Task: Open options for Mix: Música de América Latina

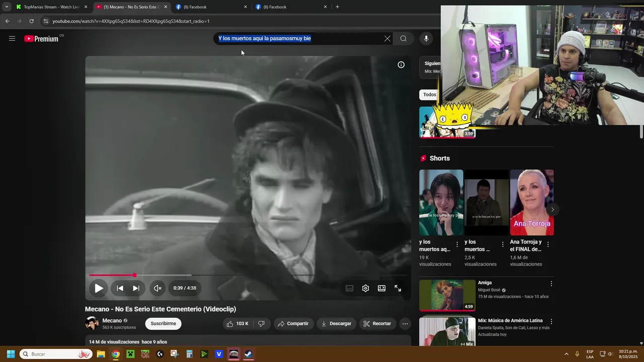Action: 551,321
